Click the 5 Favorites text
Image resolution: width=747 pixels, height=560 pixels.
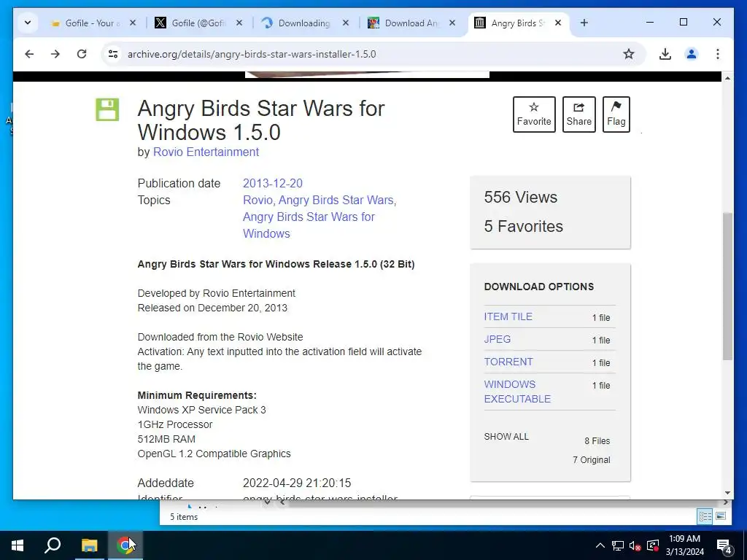[x=523, y=226]
